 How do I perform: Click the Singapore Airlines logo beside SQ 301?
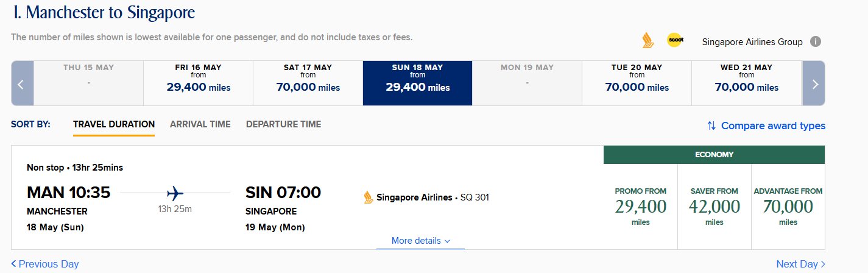click(368, 197)
